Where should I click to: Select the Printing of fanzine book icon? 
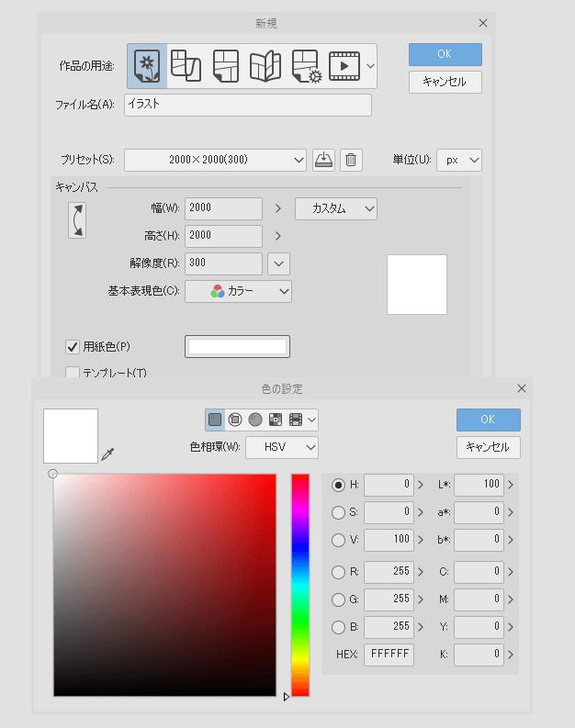point(265,66)
